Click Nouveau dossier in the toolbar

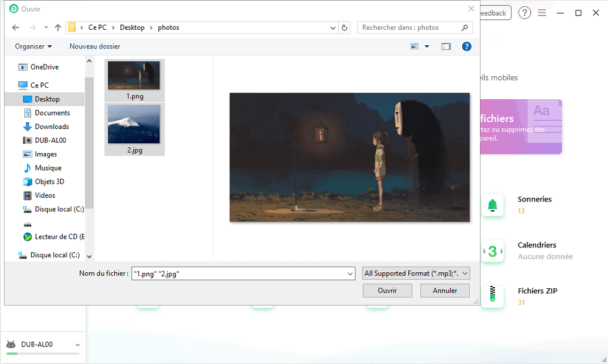click(x=95, y=47)
